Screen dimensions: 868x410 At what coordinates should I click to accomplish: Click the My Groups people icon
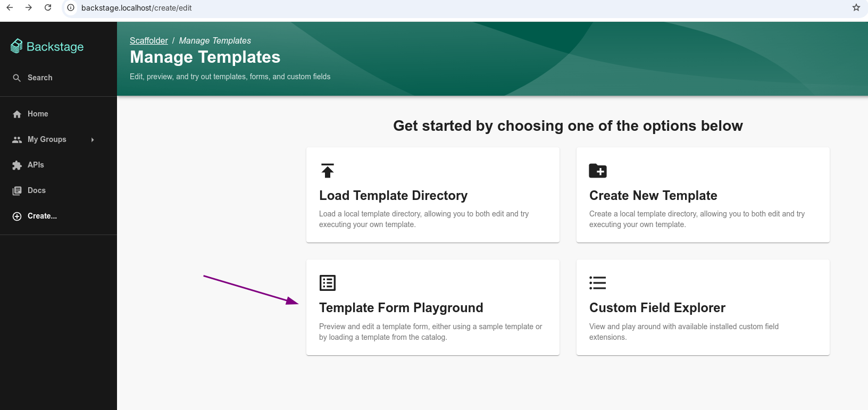click(x=17, y=140)
